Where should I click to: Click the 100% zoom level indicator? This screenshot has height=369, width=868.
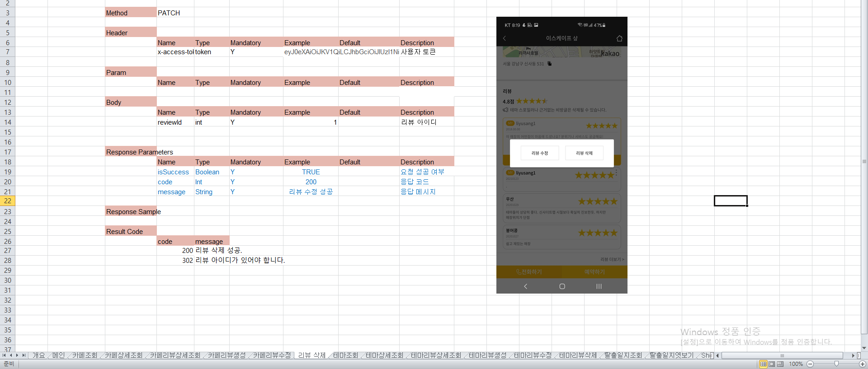[x=796, y=364]
